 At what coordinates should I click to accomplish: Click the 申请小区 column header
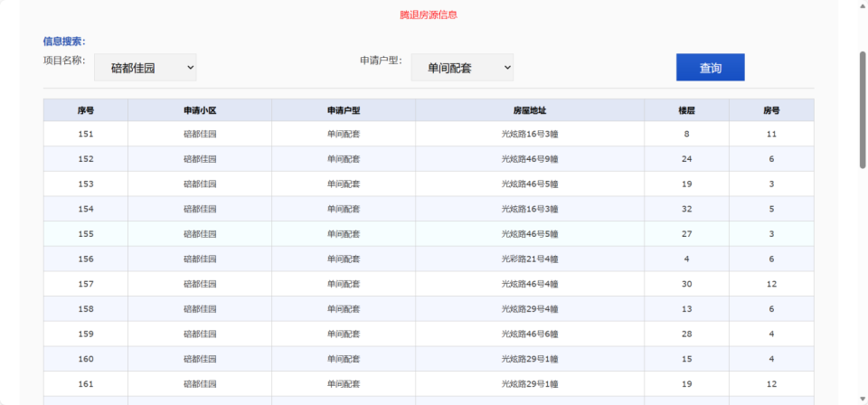(200, 110)
